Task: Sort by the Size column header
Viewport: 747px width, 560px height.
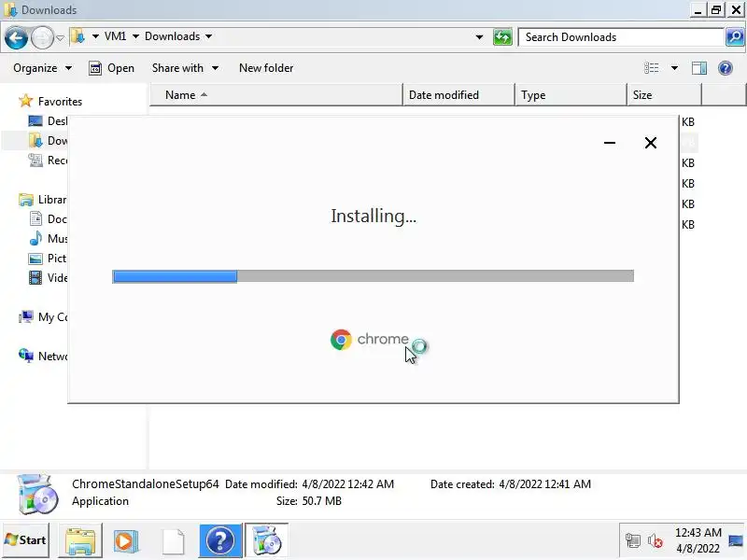Action: tap(664, 95)
